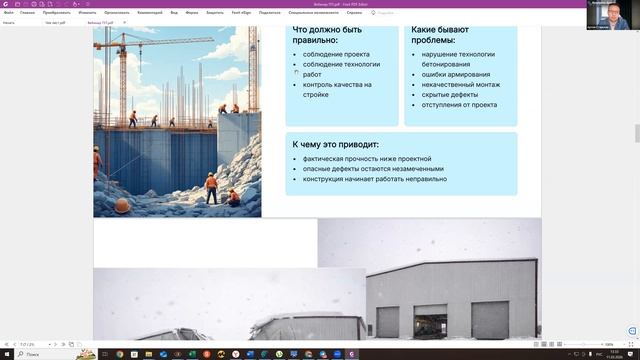Show hidden system tray icons chevron

(x=569, y=354)
